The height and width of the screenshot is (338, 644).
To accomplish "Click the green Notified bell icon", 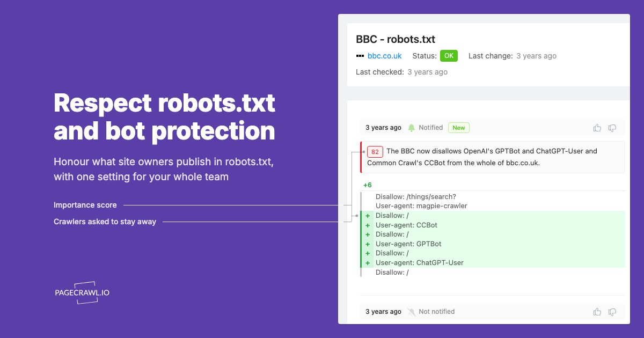I will (412, 128).
